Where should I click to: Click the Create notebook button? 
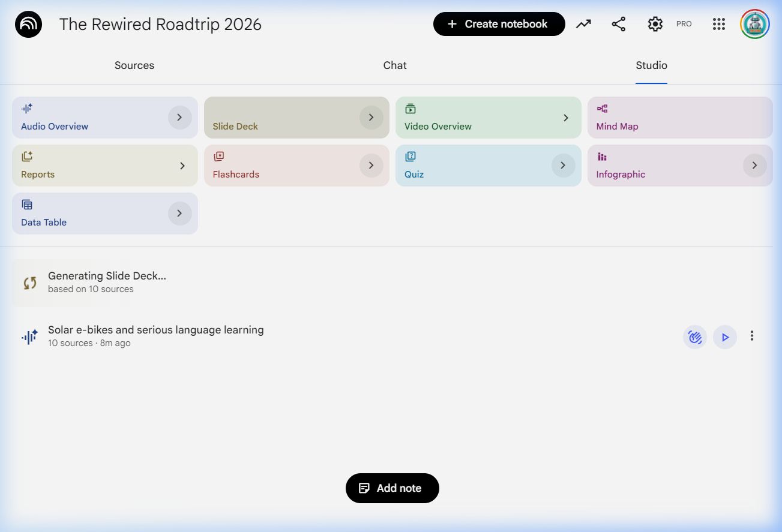[x=499, y=24]
